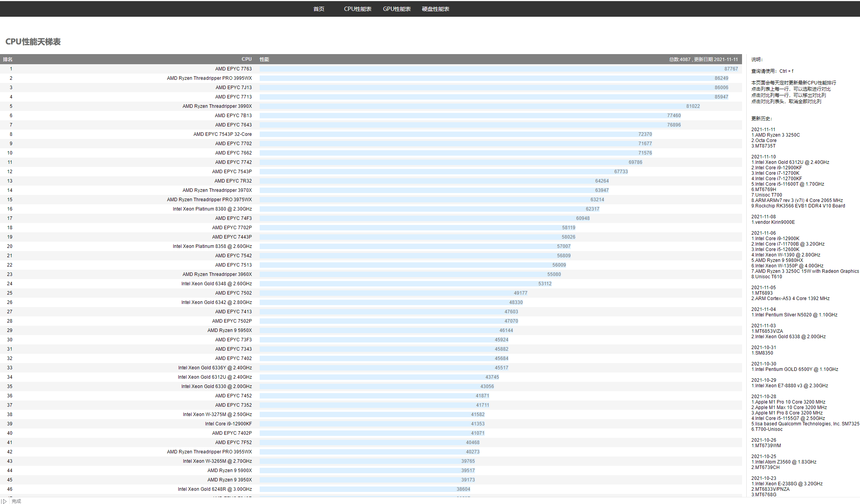Select the AMD EPYC 7702P row

(x=371, y=228)
